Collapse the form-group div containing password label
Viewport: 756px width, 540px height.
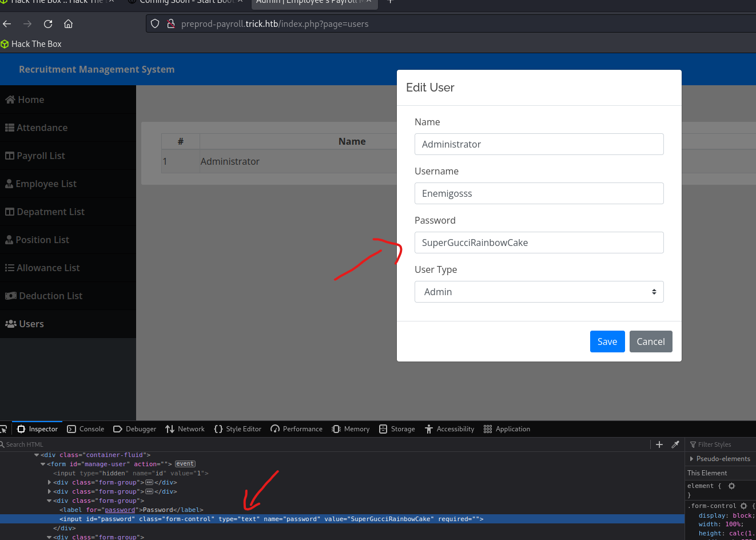coord(49,501)
